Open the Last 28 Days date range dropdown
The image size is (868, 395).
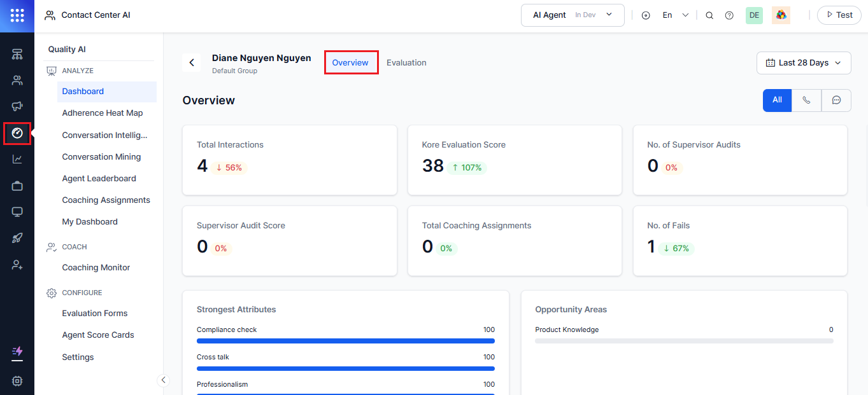[x=804, y=62]
